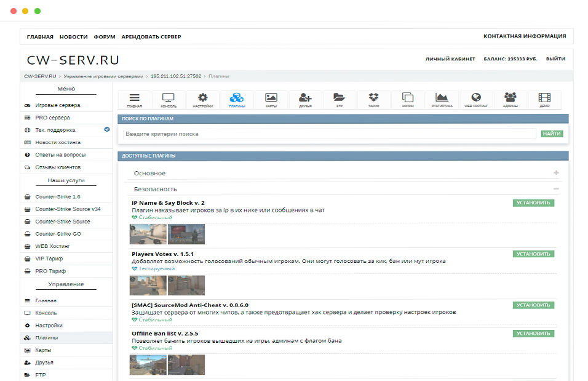The height and width of the screenshot is (381, 588).
Task: Click the FTP folder icon in toolbar
Action: 339,99
